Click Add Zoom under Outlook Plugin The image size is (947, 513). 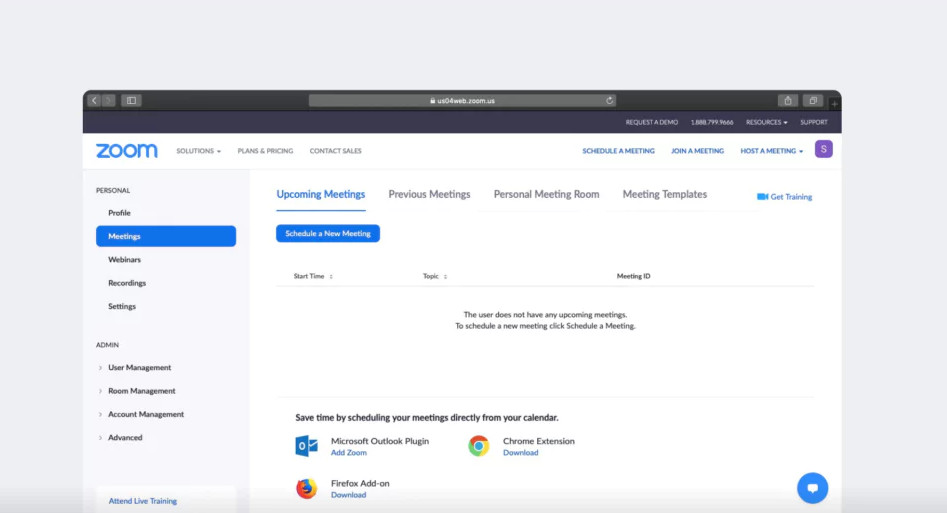(348, 453)
